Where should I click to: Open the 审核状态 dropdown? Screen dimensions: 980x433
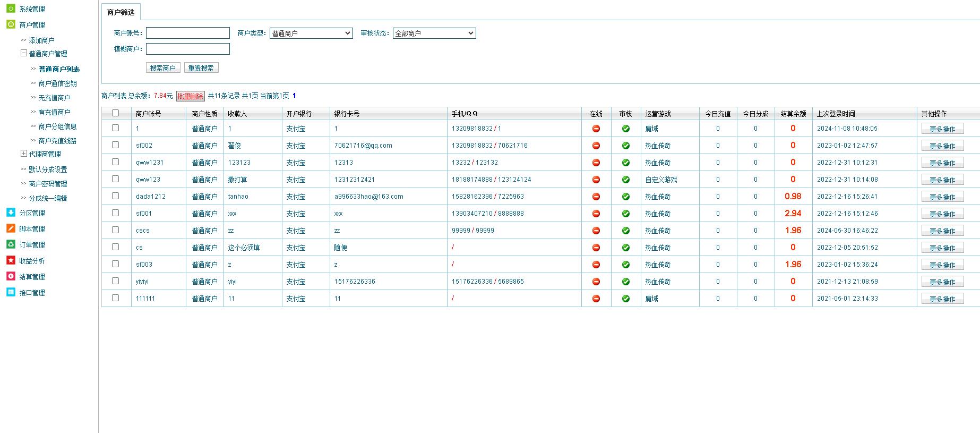point(434,33)
